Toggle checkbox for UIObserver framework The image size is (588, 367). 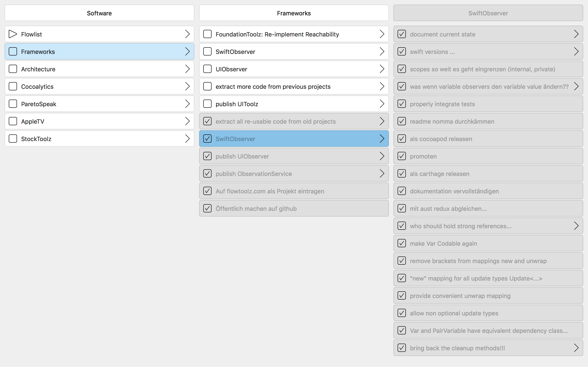207,69
